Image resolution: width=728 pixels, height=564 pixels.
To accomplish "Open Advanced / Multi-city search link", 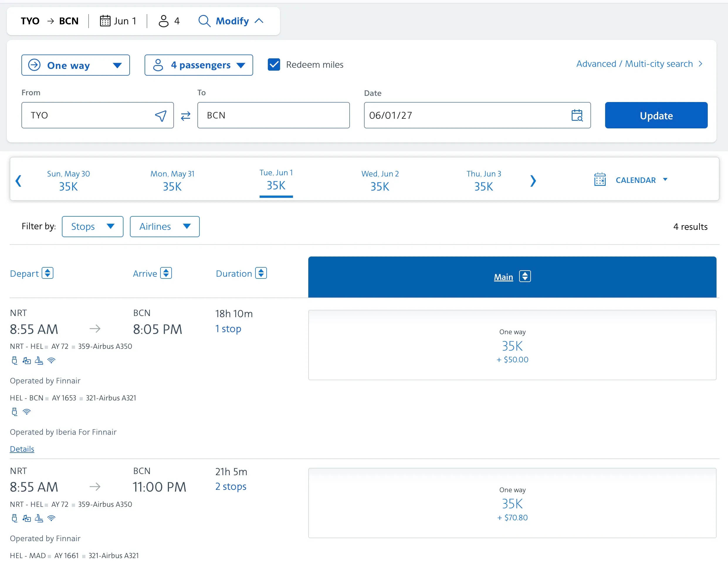I will (x=639, y=64).
